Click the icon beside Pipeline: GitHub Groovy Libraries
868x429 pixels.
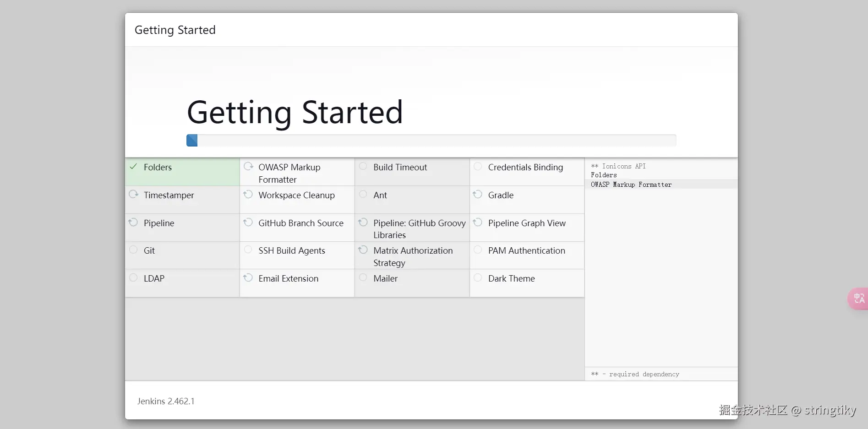pos(363,222)
